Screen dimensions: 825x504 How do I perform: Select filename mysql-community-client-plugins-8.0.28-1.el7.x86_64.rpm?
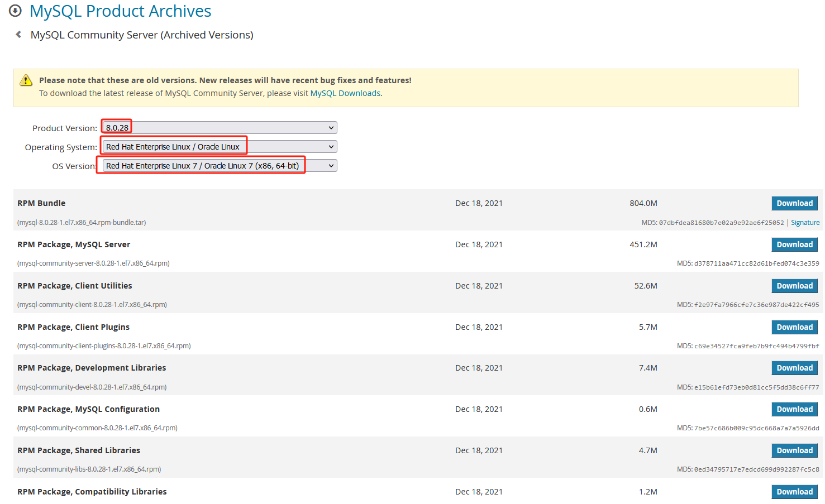tap(104, 346)
